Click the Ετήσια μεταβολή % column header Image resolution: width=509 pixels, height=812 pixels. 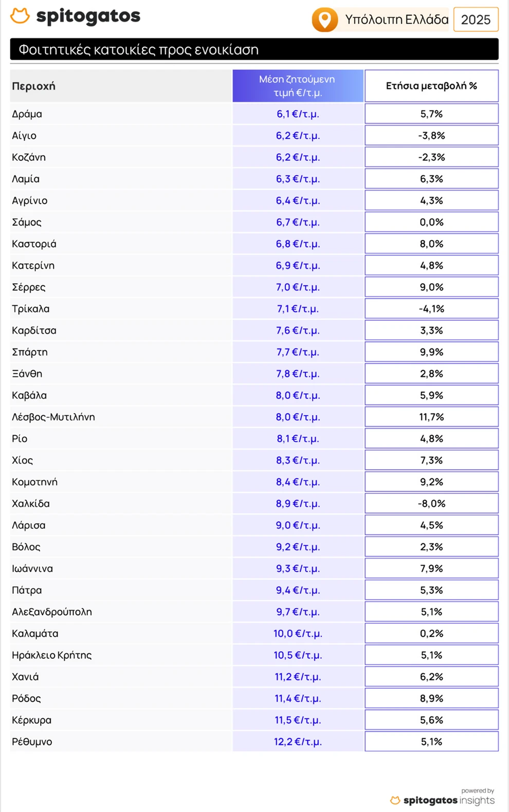[431, 86]
